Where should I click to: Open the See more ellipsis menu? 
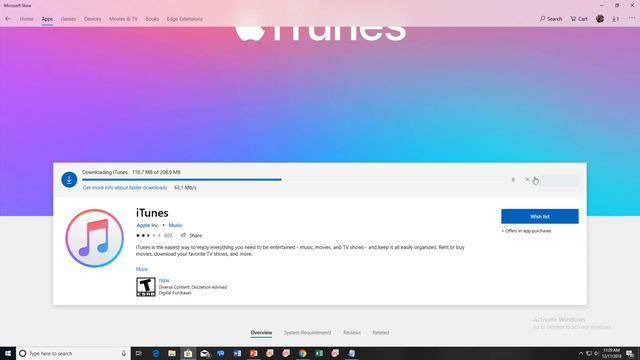[x=632, y=19]
